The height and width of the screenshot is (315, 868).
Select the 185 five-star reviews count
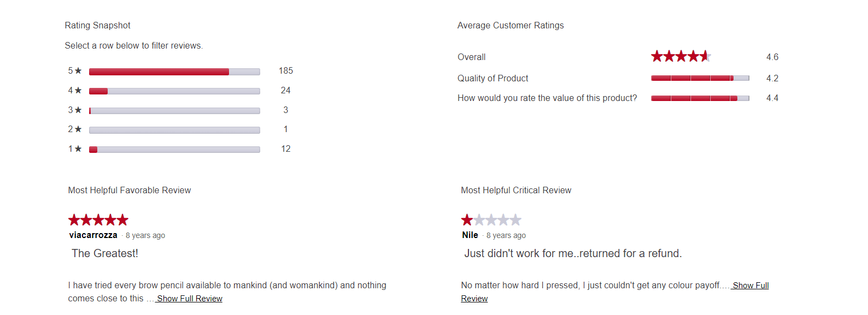[286, 71]
